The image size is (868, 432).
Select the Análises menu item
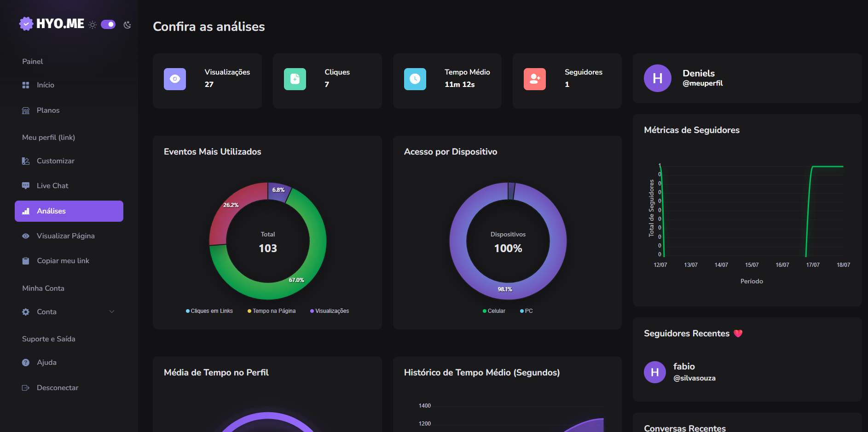coord(69,211)
